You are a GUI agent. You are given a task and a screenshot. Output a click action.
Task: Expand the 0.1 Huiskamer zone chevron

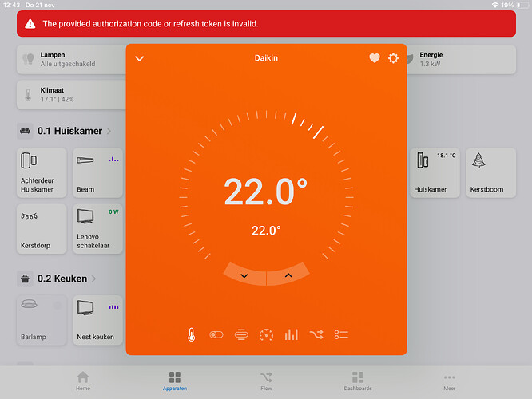(x=109, y=131)
